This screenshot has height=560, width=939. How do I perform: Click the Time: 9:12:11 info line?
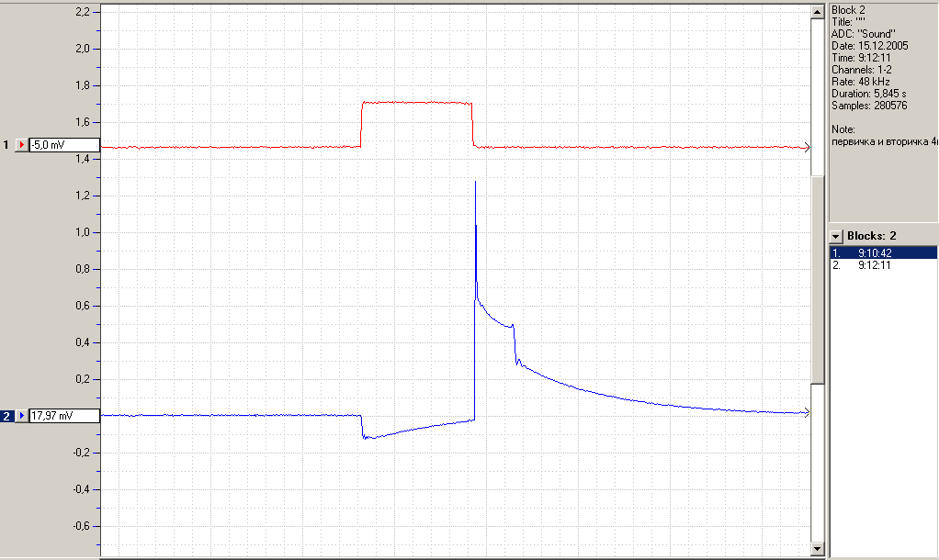tap(861, 58)
